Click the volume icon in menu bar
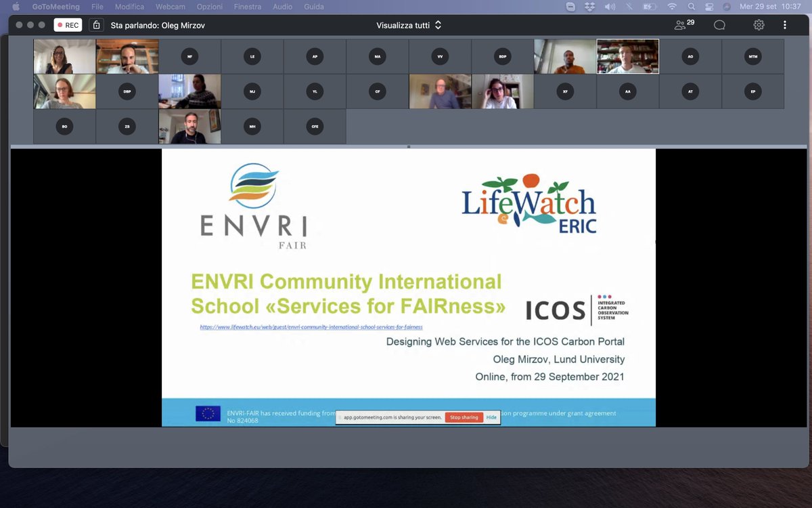This screenshot has width=812, height=508. pyautogui.click(x=609, y=7)
